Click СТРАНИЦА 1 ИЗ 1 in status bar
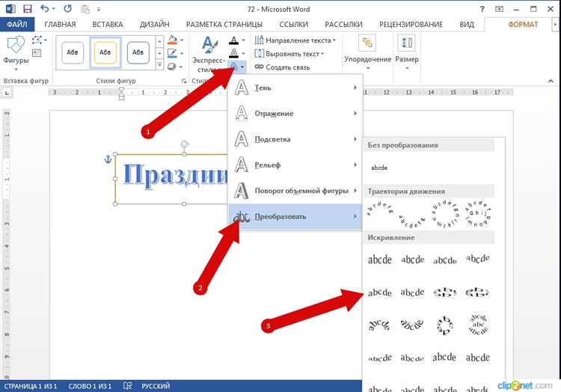The image size is (561, 392). 31,386
